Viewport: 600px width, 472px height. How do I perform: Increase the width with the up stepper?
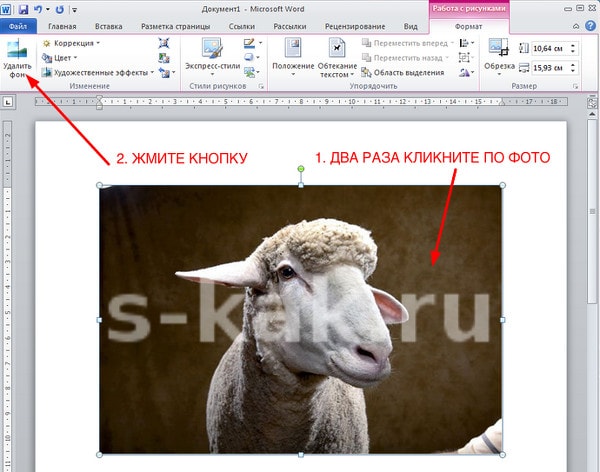coord(573,65)
